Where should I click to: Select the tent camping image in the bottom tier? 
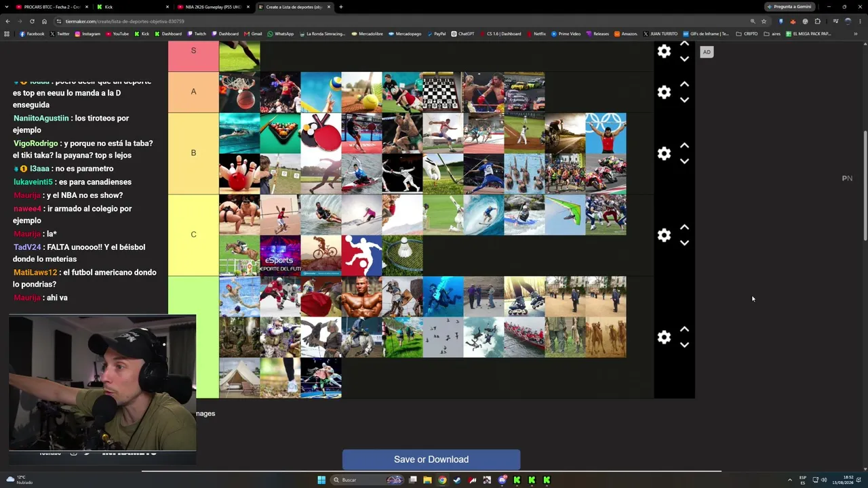pos(239,378)
